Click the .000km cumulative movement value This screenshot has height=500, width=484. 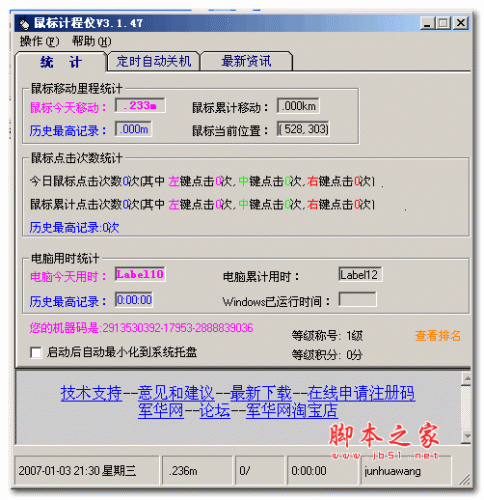click(x=298, y=106)
